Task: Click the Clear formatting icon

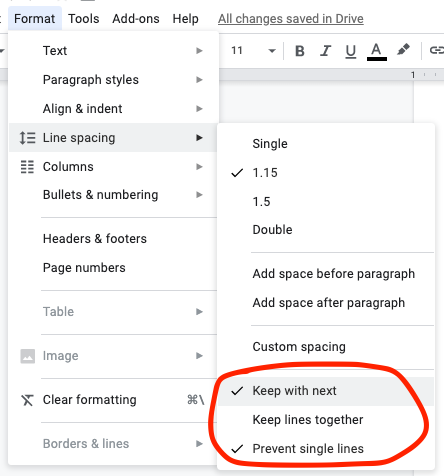Action: pos(27,400)
